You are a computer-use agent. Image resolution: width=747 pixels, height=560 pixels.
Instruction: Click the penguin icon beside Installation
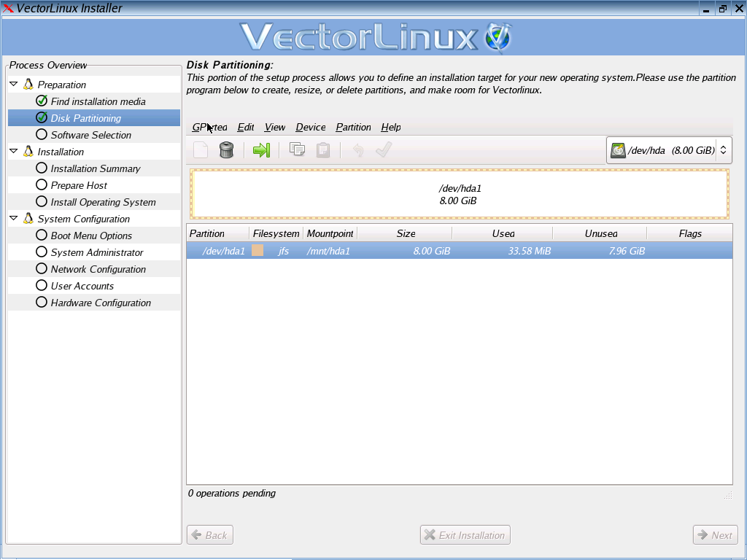pyautogui.click(x=28, y=152)
